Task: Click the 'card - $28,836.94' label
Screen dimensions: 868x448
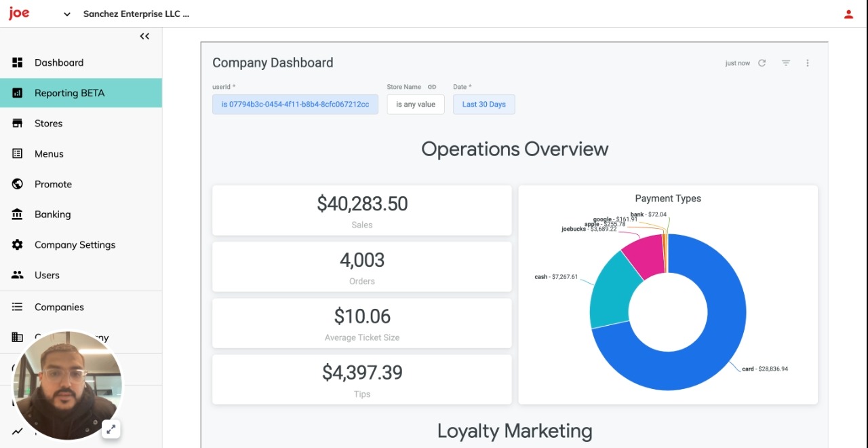Action: [765, 369]
